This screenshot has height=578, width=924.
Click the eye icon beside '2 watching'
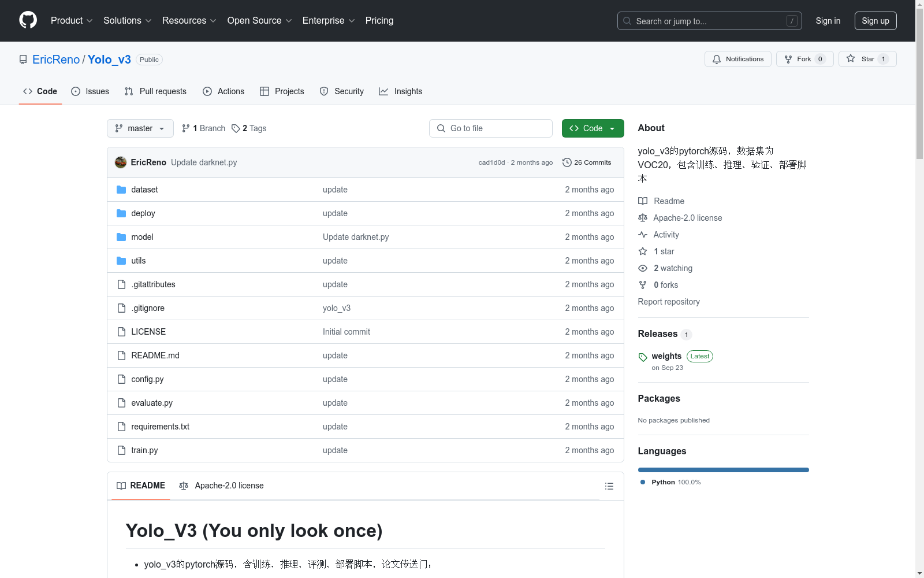[x=643, y=268]
